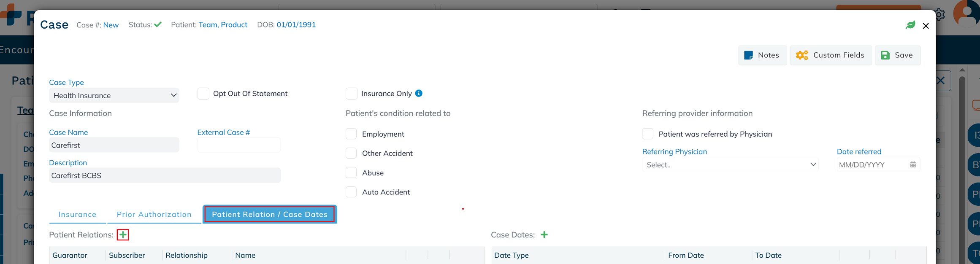Tick the Employment condition checkbox

pos(351,134)
